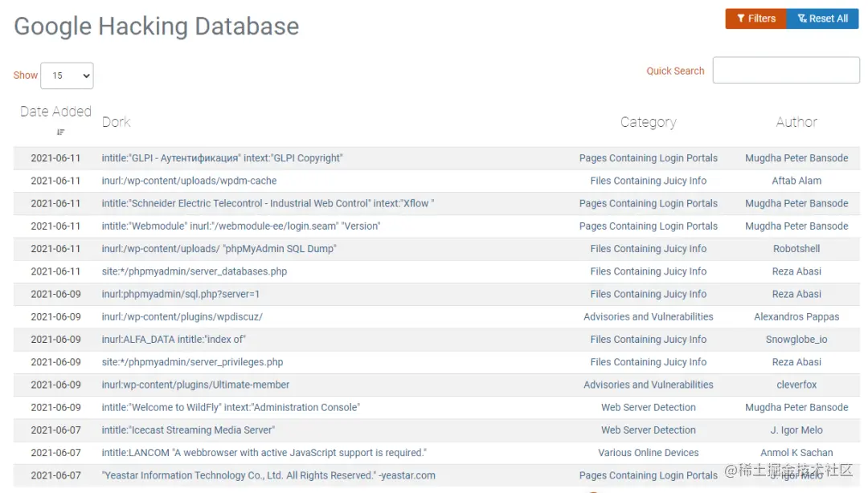Open author J. Igor Melo in Icecast row
The image size is (868, 493).
tap(796, 430)
